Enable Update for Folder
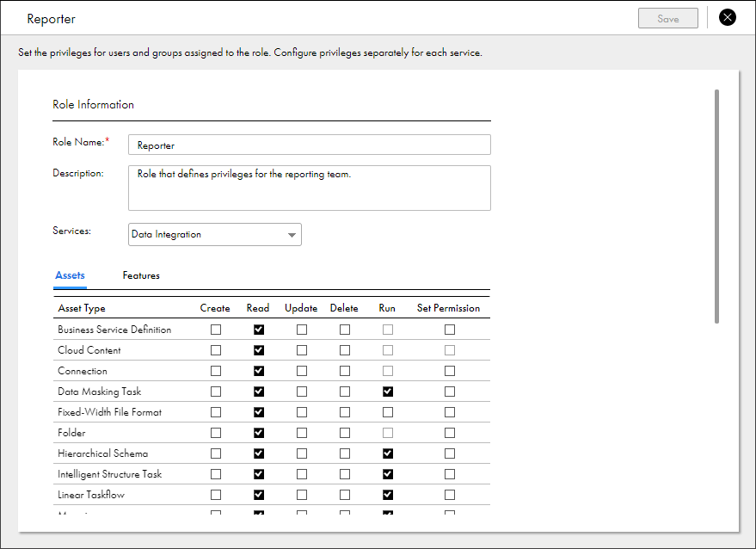756x549 pixels. [x=302, y=433]
